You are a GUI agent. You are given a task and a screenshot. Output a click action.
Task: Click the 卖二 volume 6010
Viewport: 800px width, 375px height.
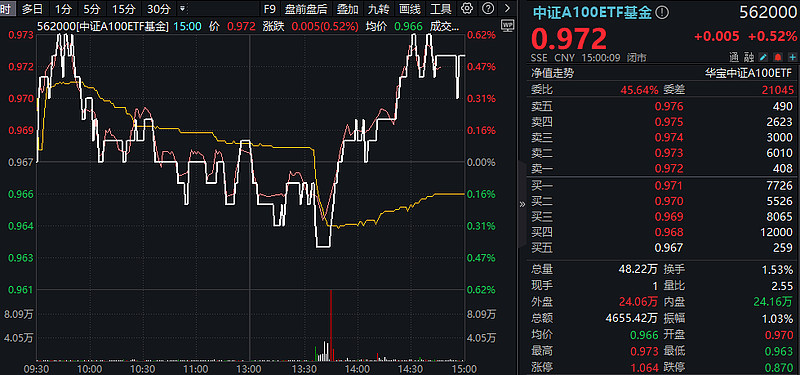point(780,153)
